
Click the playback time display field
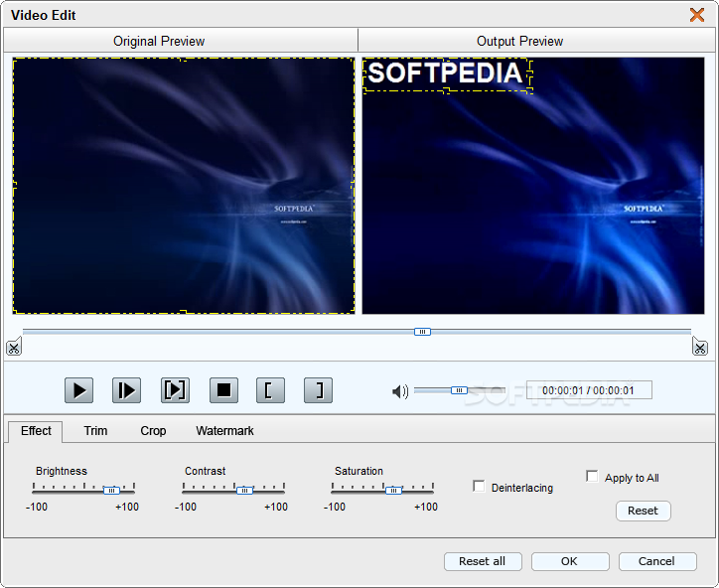click(x=589, y=390)
